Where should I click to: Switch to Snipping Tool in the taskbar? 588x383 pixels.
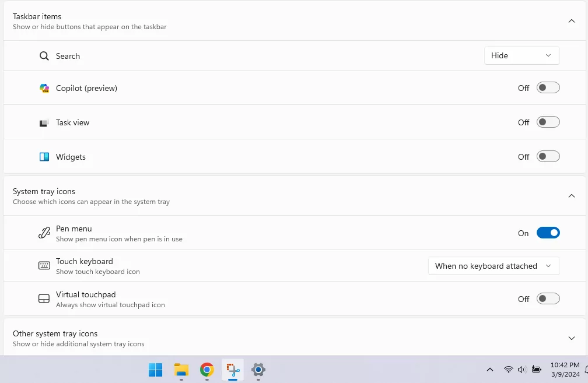pyautogui.click(x=233, y=370)
